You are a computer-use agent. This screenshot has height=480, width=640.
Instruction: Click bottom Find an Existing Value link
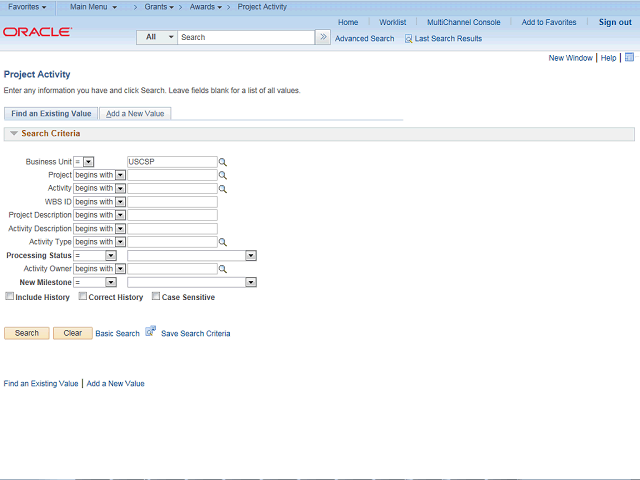[x=41, y=384]
